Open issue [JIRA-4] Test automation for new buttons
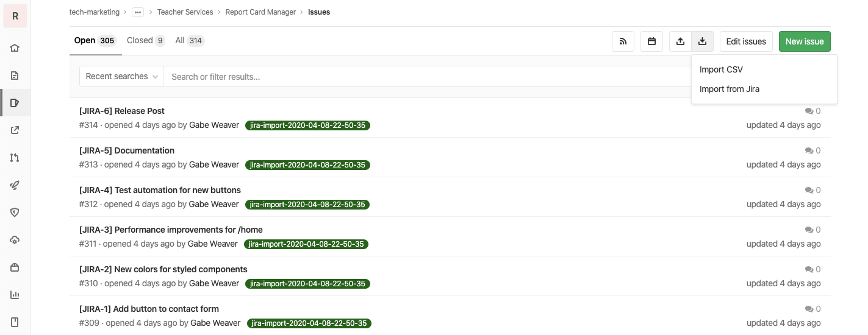 tap(160, 190)
